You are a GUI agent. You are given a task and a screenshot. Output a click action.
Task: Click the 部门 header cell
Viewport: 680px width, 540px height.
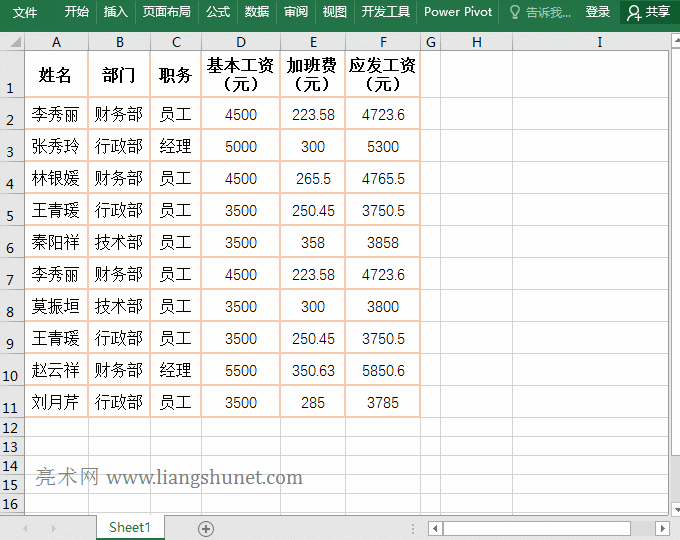(x=119, y=74)
